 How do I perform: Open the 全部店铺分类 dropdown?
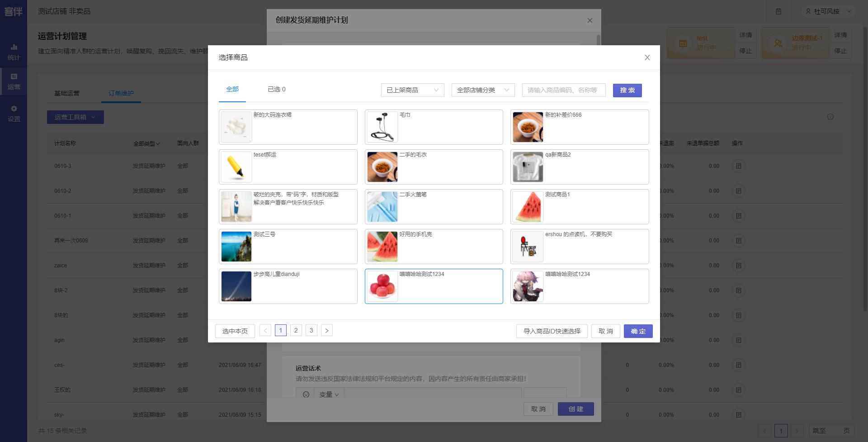(x=483, y=90)
